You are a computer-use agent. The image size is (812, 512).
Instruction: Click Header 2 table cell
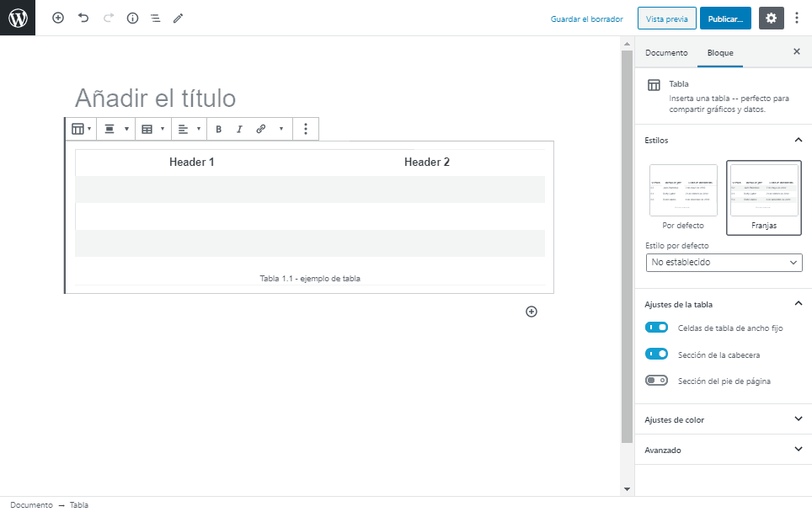pos(427,163)
